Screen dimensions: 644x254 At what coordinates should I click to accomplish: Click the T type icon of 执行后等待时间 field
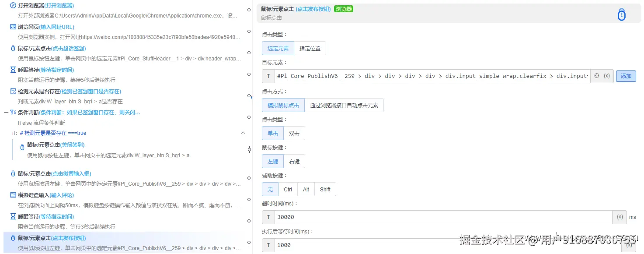(x=268, y=245)
